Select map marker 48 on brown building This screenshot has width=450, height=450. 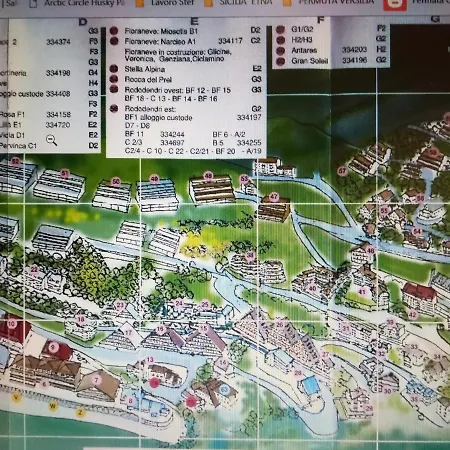pyautogui.click(x=208, y=176)
